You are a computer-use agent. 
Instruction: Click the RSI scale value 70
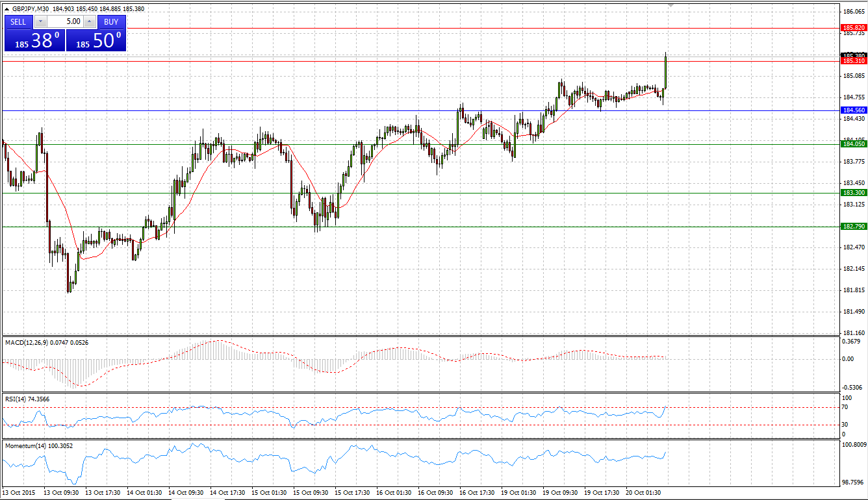845,407
